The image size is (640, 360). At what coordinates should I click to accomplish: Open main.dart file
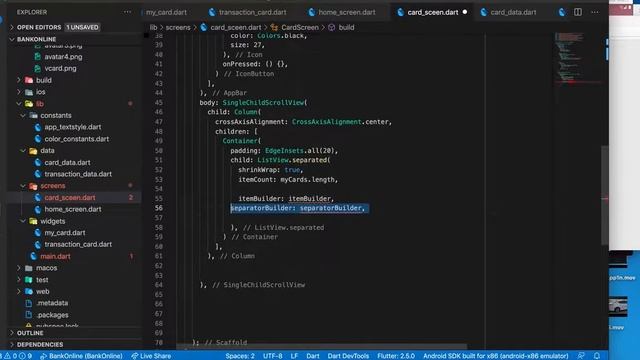click(55, 256)
